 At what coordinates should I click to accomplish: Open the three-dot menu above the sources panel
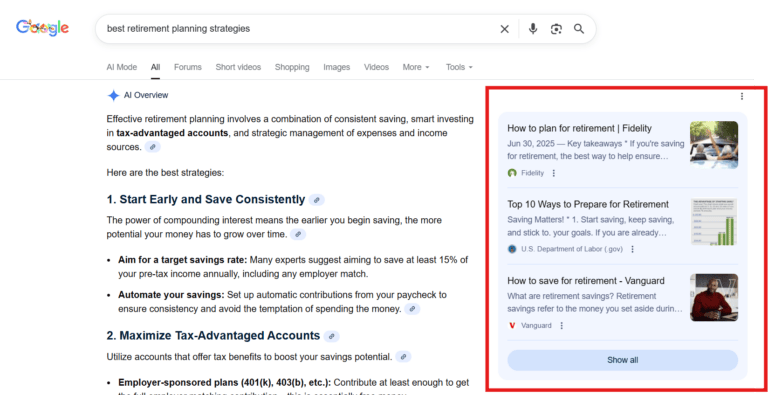coord(742,96)
